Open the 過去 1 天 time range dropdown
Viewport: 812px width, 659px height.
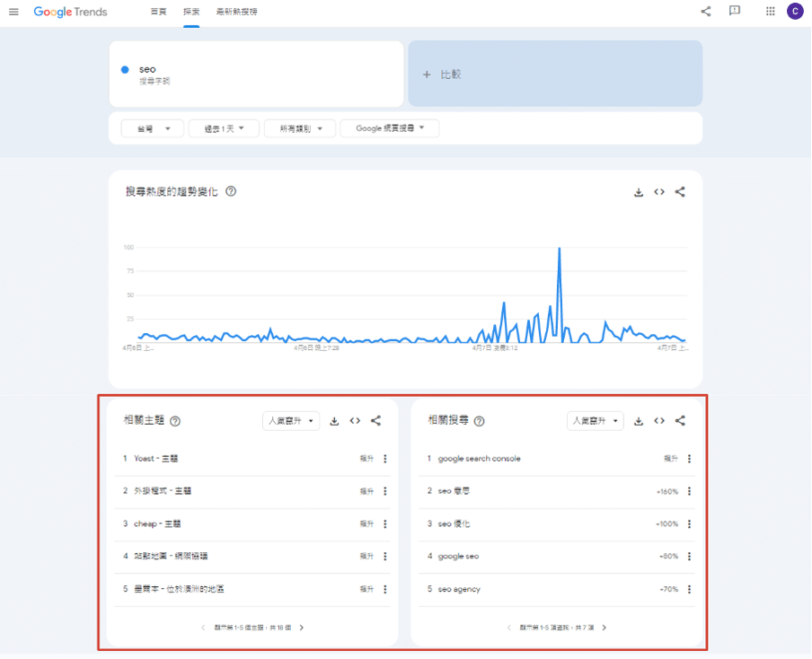(224, 128)
